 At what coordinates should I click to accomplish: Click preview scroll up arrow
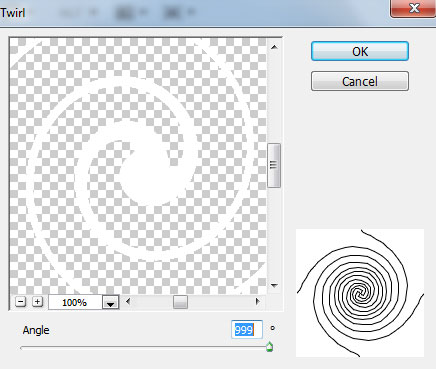point(274,47)
